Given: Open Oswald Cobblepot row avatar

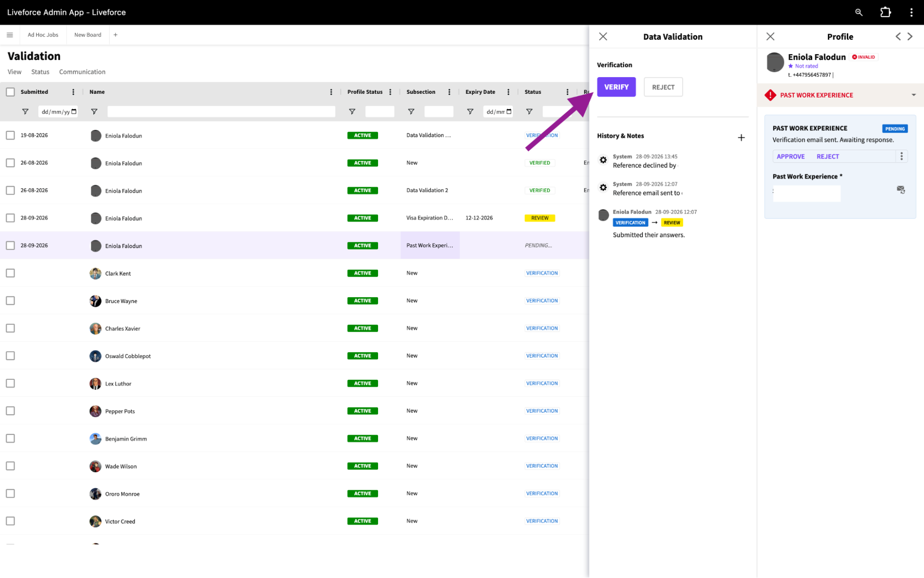Looking at the screenshot, I should coord(95,356).
